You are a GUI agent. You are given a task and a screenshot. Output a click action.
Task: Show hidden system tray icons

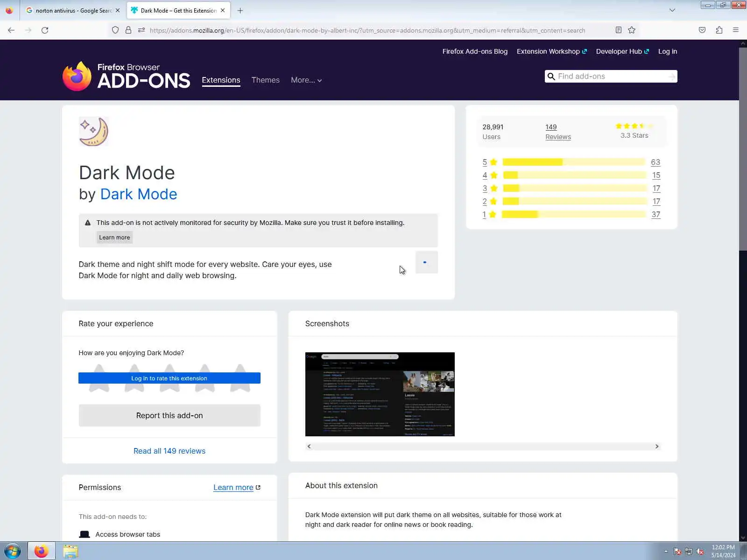(666, 551)
